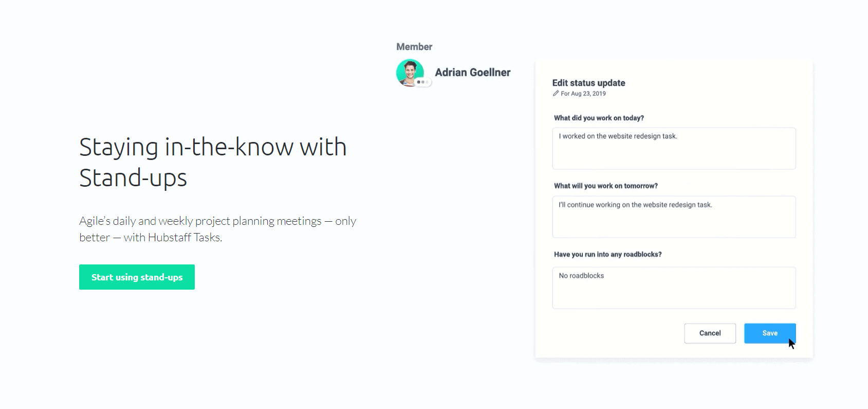This screenshot has width=868, height=409.
Task: Click the 'What did you work on today?' label
Action: pos(599,118)
